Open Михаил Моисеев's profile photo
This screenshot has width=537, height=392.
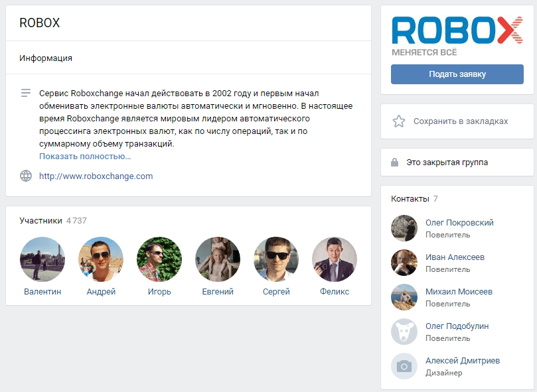[404, 297]
